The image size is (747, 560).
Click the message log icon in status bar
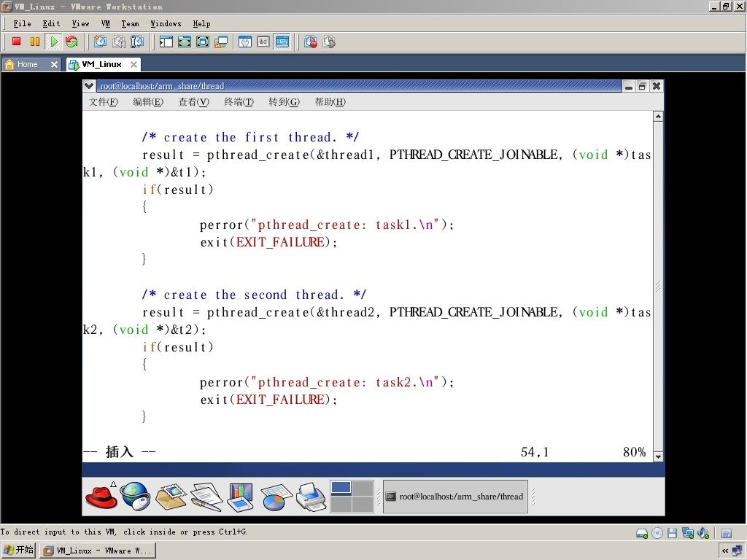point(727,533)
